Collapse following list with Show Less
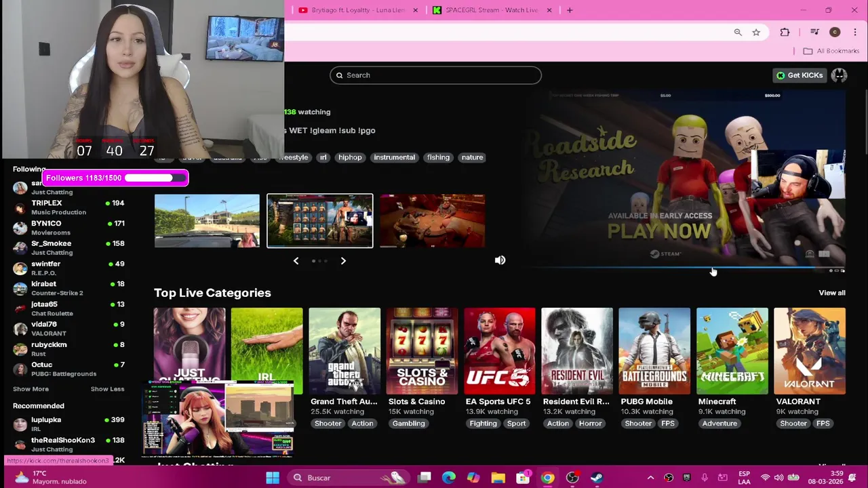This screenshot has width=868, height=488. coord(107,389)
